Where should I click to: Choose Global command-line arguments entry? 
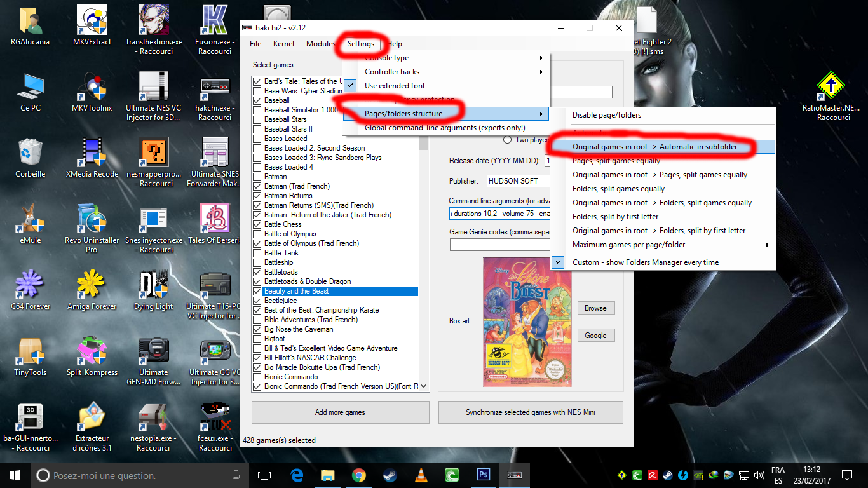click(x=445, y=128)
